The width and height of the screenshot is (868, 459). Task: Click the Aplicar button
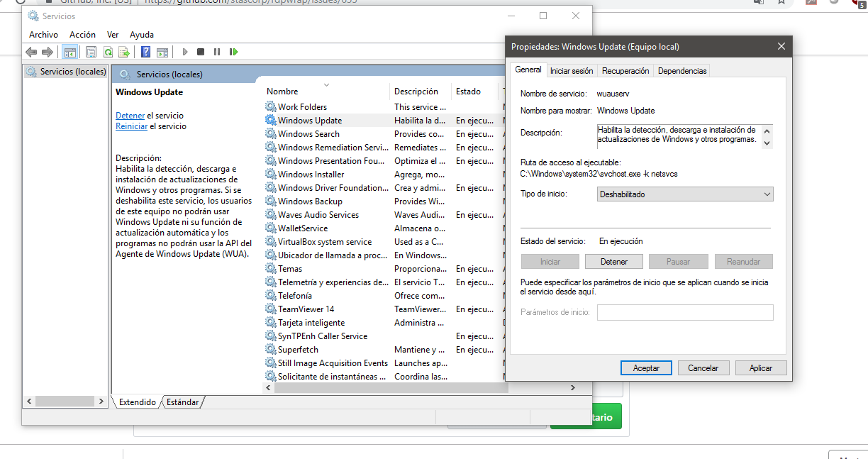pyautogui.click(x=761, y=367)
